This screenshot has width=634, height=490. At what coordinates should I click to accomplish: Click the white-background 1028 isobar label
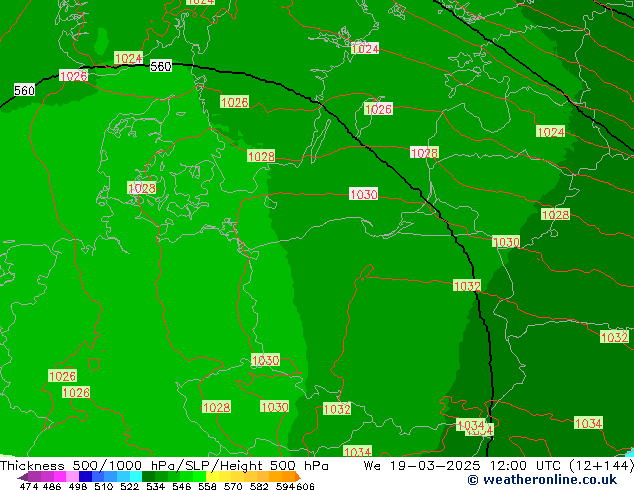tap(424, 152)
